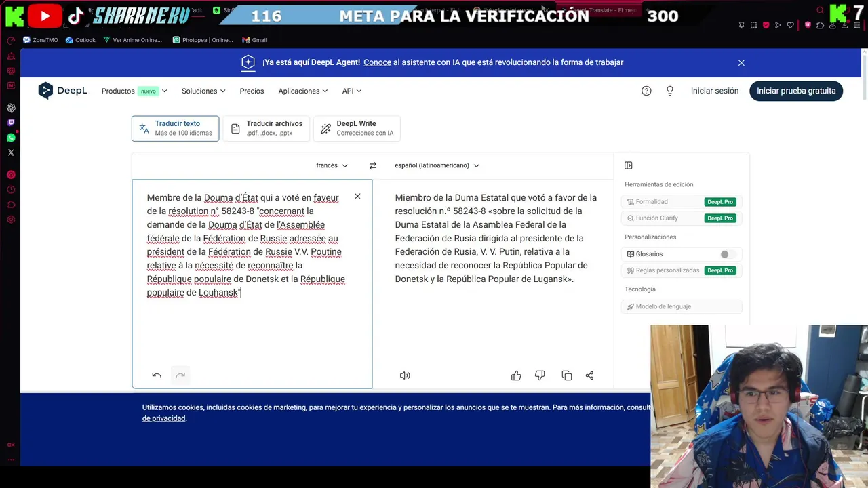Choose source language francés dropdown
The width and height of the screenshot is (868, 488).
[332, 165]
